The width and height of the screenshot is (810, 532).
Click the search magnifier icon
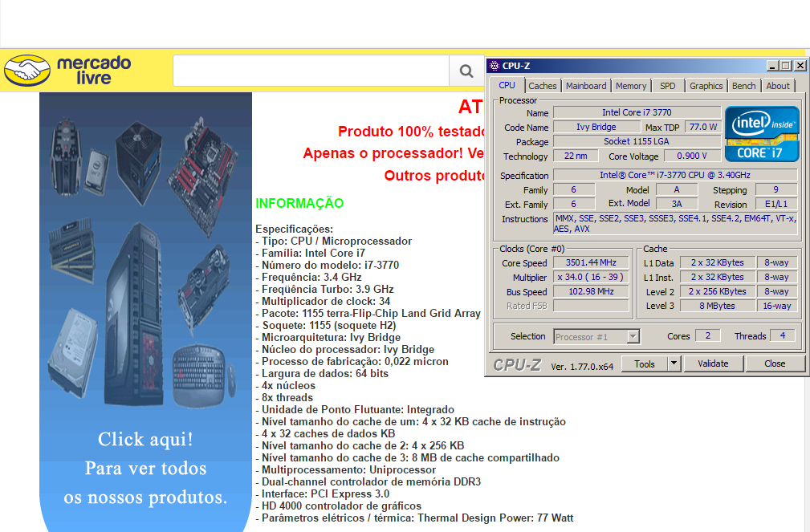click(466, 71)
